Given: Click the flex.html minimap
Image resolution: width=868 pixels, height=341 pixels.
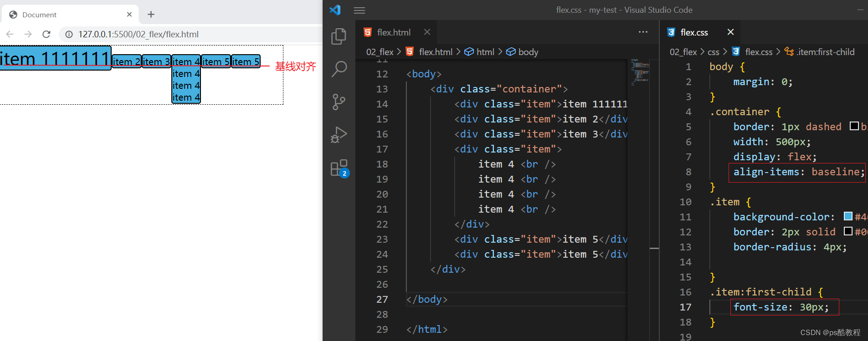Looking at the screenshot, I should [x=640, y=72].
